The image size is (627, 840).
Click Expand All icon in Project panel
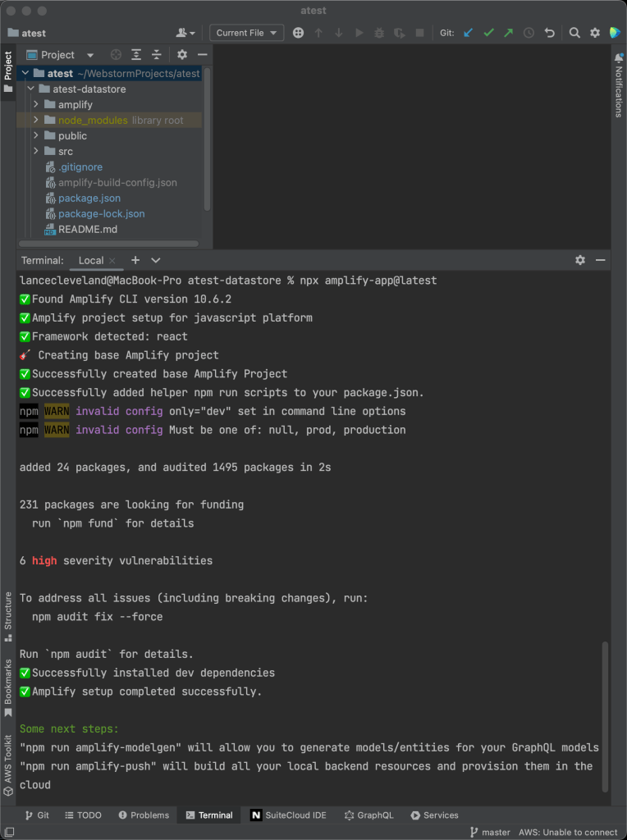[x=136, y=55]
